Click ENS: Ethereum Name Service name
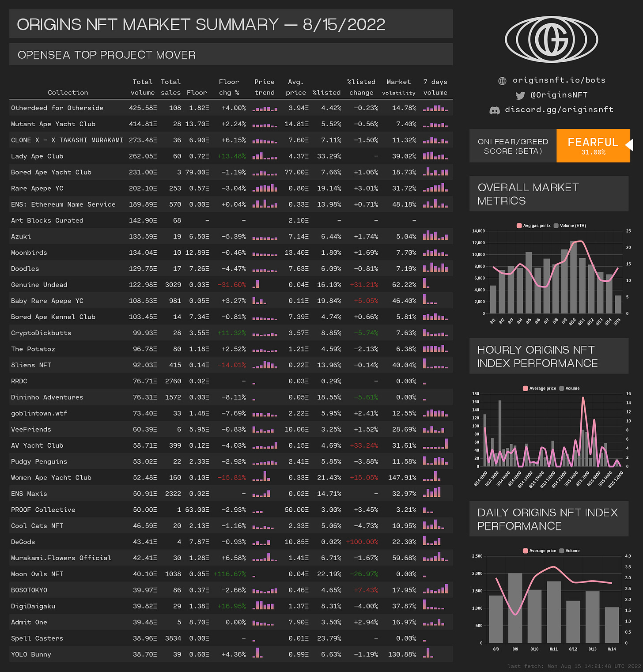The image size is (643, 672). pos(63,204)
